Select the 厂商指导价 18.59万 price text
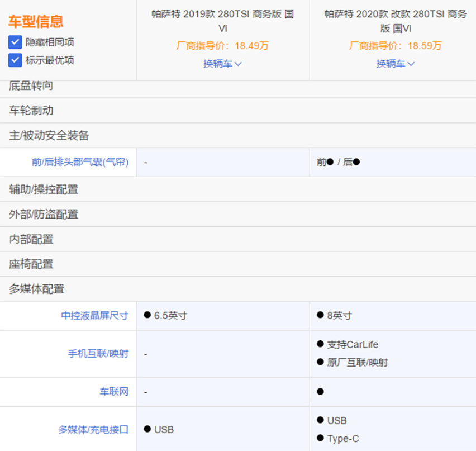 pos(395,46)
